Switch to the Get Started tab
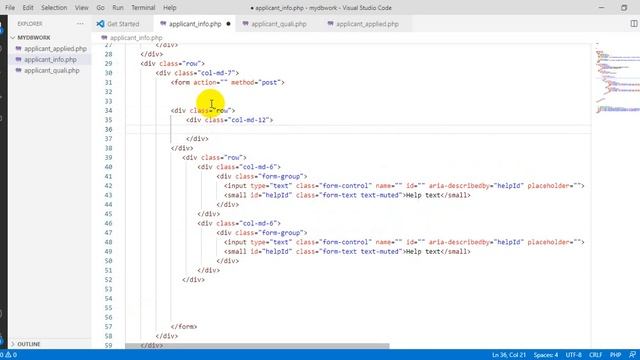Image resolution: width=640 pixels, height=360 pixels. coord(123,24)
